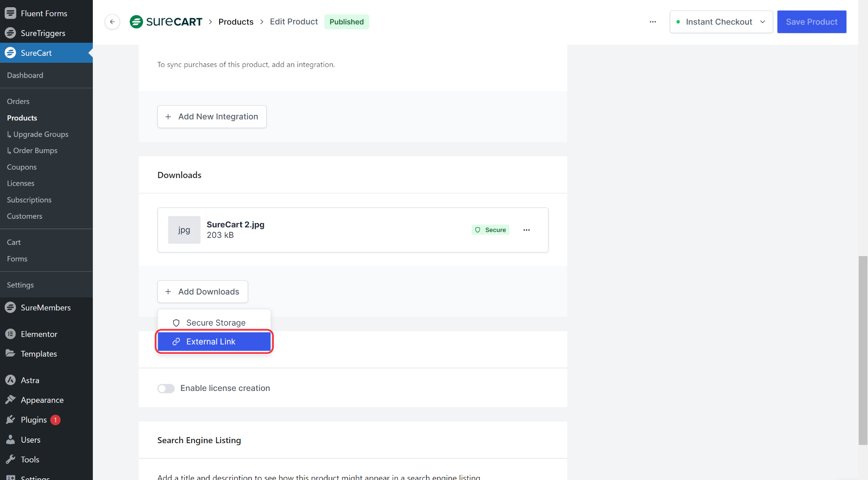The image size is (868, 480).
Task: Click the Save Product button
Action: pyautogui.click(x=811, y=22)
